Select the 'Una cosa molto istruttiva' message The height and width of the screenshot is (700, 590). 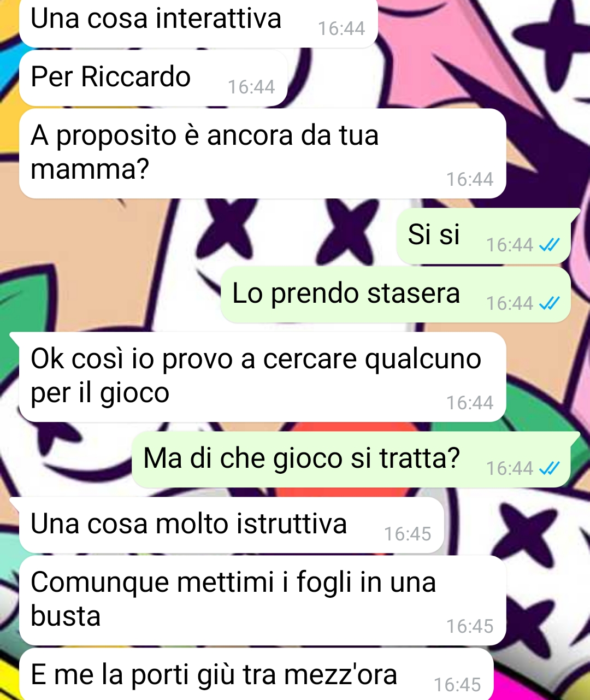click(x=232, y=525)
